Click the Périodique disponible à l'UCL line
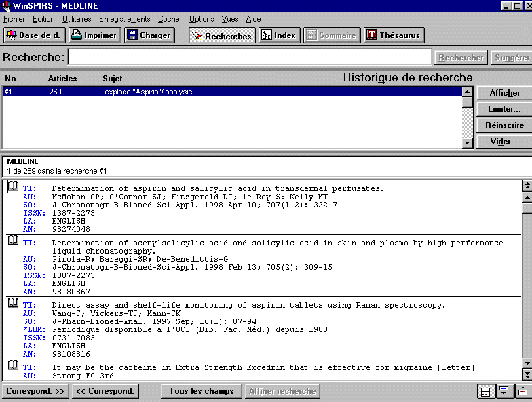Image resolution: width=532 pixels, height=402 pixels. [x=190, y=329]
